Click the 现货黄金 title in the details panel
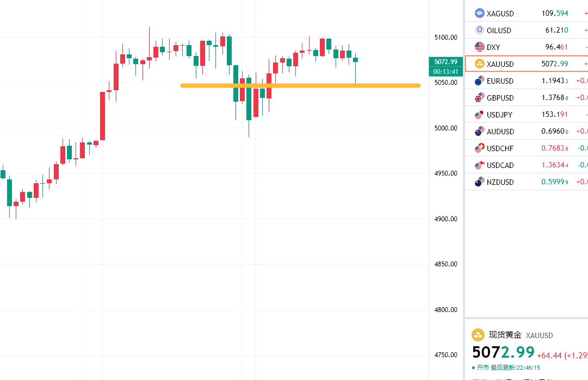Screen dimensions: 588x380 [505, 335]
